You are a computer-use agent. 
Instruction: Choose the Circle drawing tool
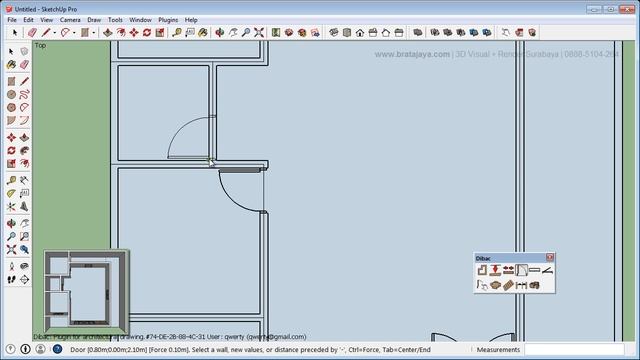coord(11,94)
